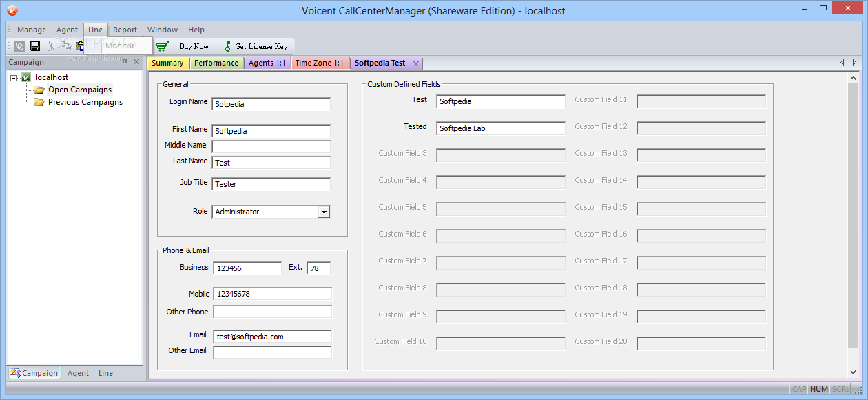Collapse the localhost tree node
This screenshot has height=400, width=868.
pyautogui.click(x=14, y=78)
